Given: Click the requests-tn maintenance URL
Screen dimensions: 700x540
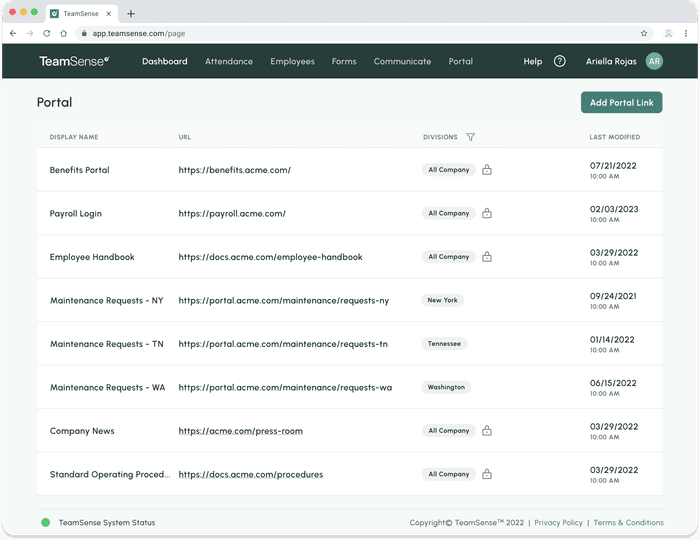Looking at the screenshot, I should [283, 344].
